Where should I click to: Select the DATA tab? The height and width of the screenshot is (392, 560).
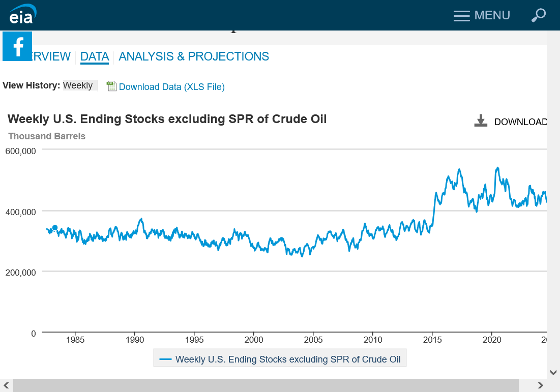click(x=95, y=56)
